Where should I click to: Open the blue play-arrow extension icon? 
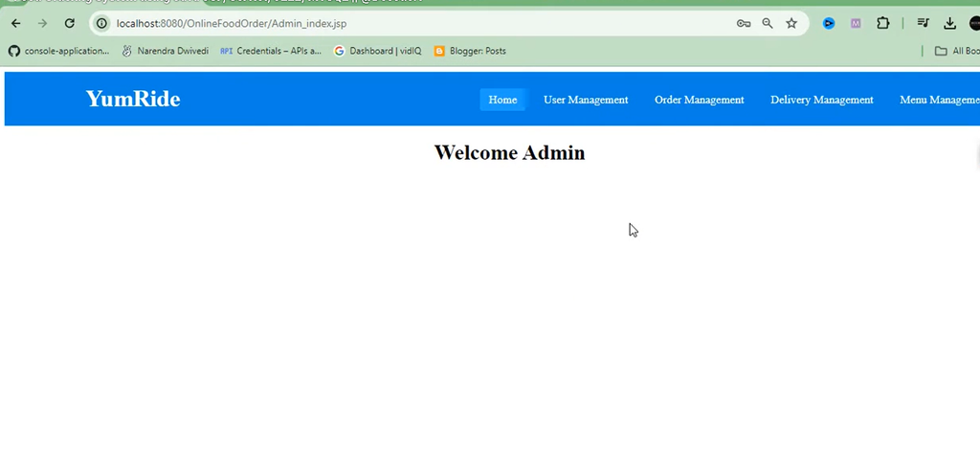click(829, 23)
